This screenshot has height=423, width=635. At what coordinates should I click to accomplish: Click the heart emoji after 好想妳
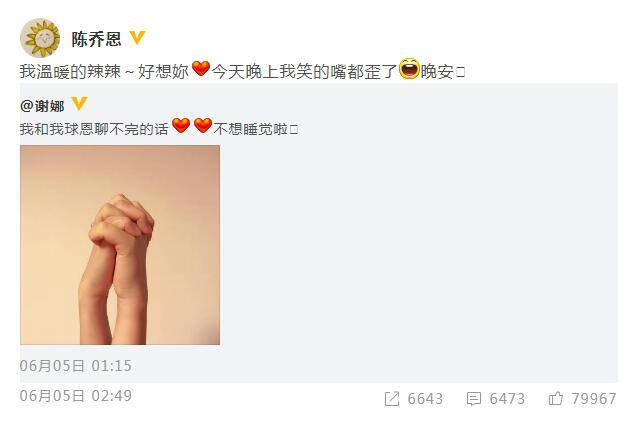click(200, 68)
